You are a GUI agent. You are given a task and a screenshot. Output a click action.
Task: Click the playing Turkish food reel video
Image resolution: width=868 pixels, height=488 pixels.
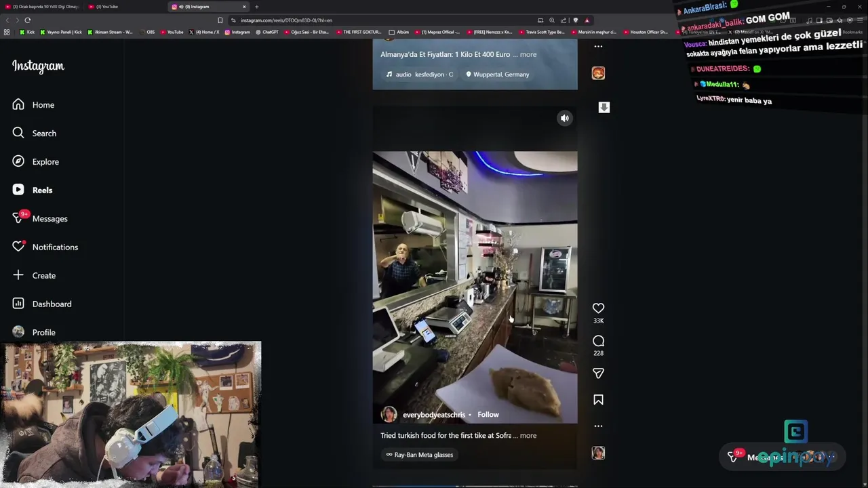point(475,287)
